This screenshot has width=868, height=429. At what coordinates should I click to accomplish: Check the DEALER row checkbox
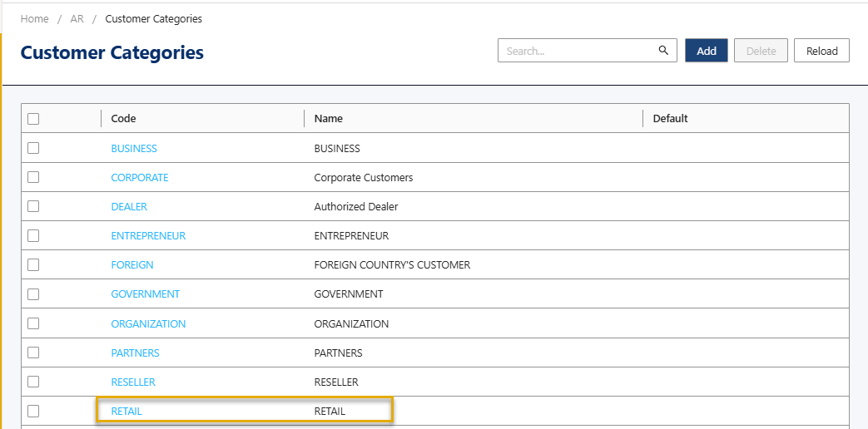(33, 206)
